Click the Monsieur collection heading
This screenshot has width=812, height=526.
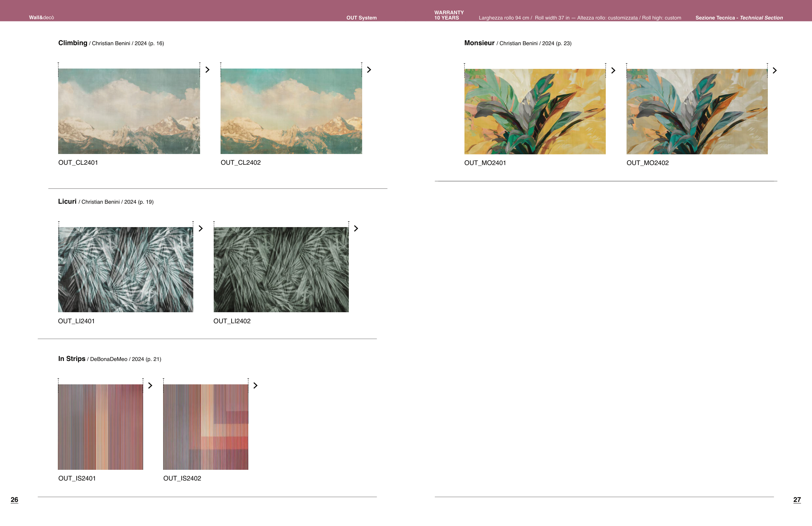point(479,43)
